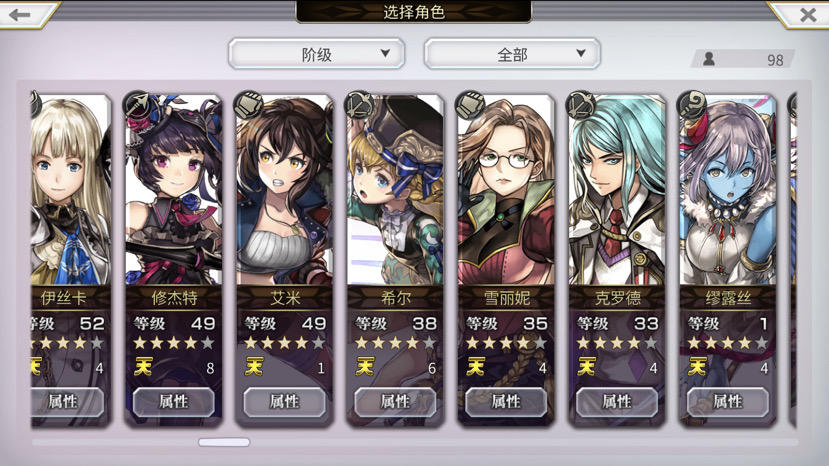Click the bow class icon on 修杰特's card
Screen dimensions: 829x466
(137, 105)
